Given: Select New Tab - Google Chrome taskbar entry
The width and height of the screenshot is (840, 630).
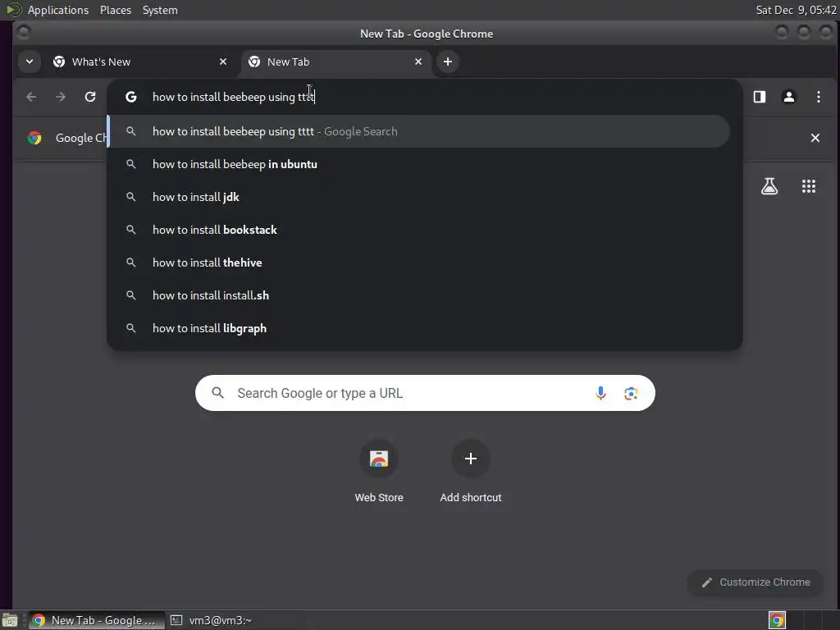Looking at the screenshot, I should point(96,620).
